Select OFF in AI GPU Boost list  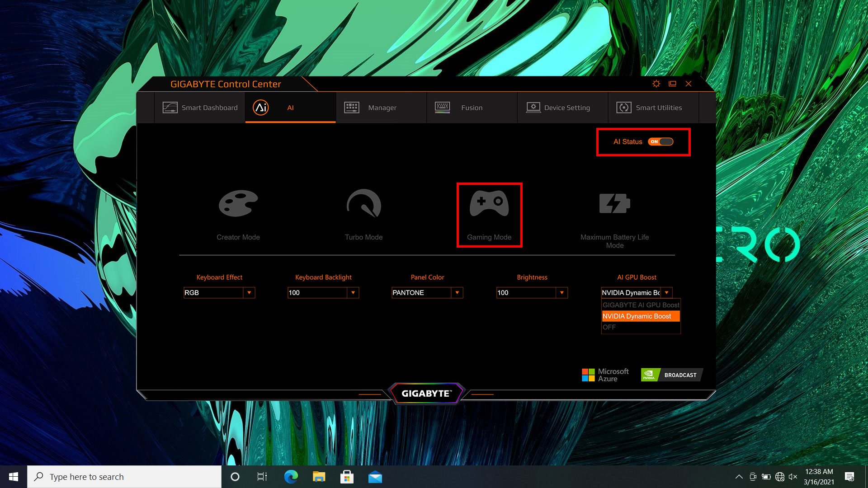641,327
